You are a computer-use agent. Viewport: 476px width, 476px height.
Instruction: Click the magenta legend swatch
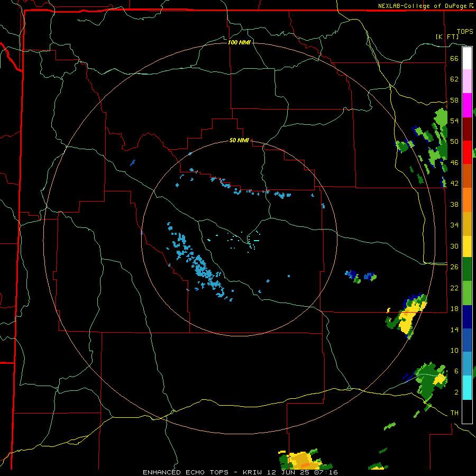click(467, 105)
